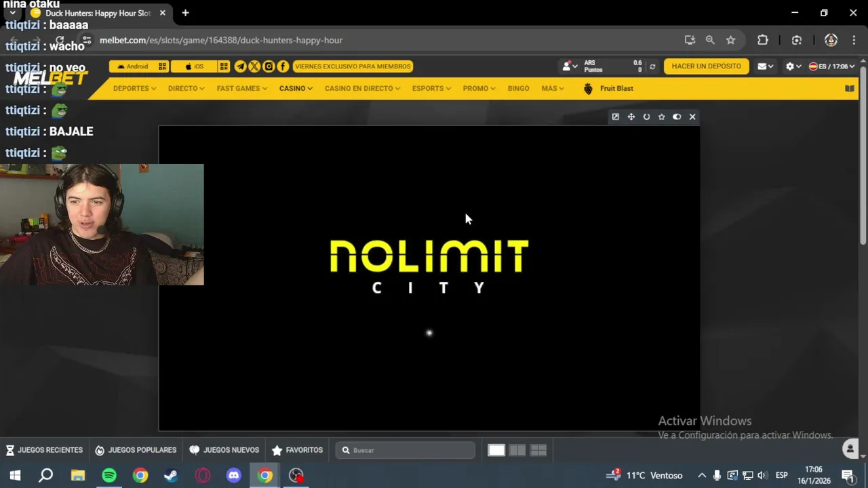Click HACER UN DEPÓSITO button
This screenshot has width=868, height=488.
point(706,66)
